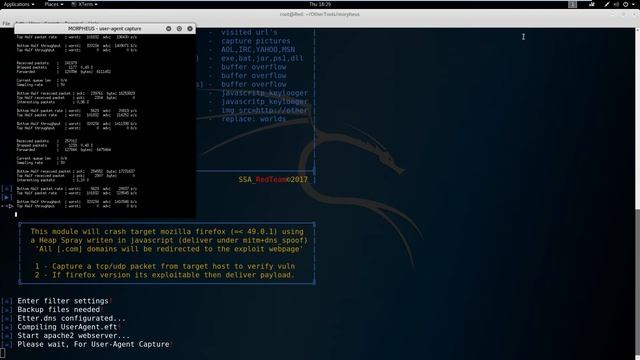Click the users icon in system tray

(x=592, y=4)
